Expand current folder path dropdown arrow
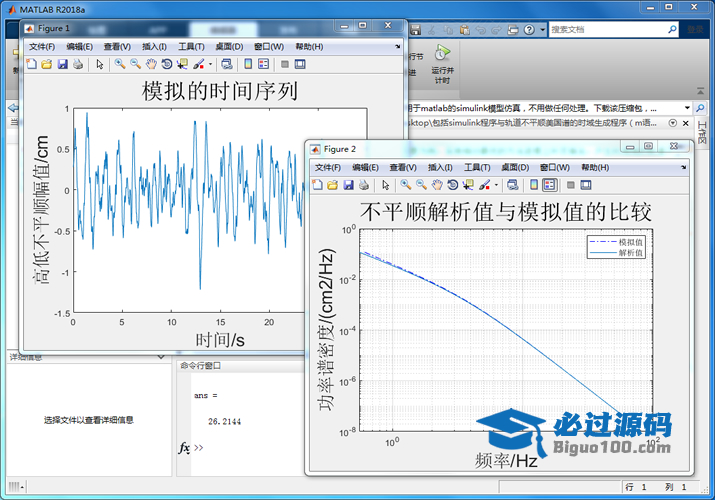Screen dimensions: 715x500 (687, 108)
